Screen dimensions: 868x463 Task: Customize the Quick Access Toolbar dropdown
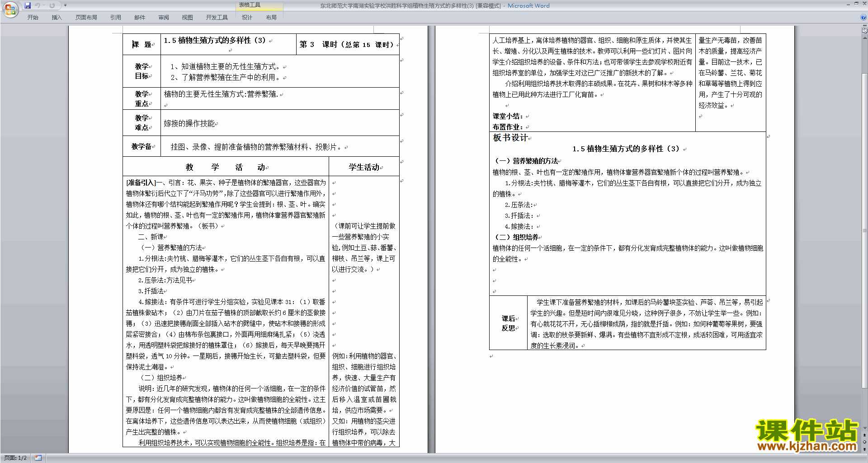click(65, 5)
